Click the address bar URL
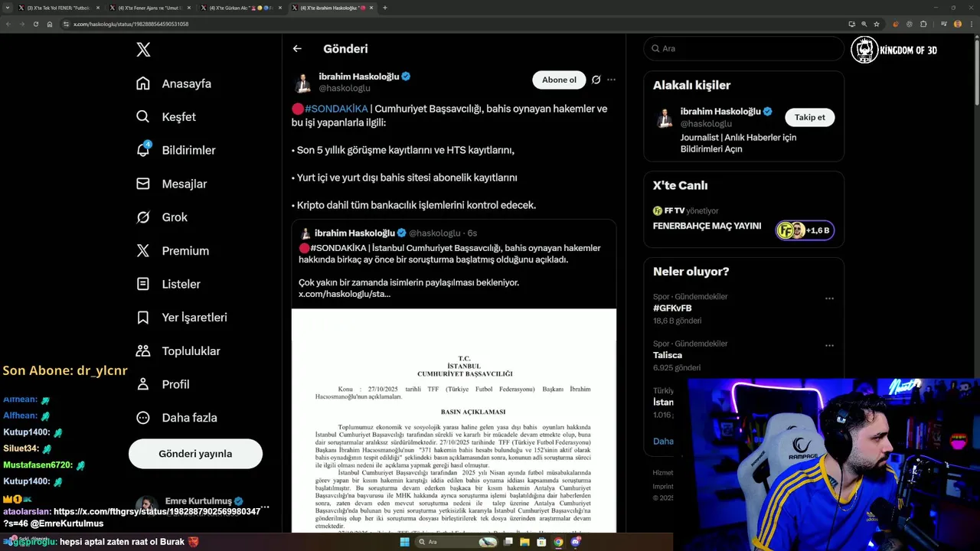The image size is (980, 551). [x=130, y=24]
